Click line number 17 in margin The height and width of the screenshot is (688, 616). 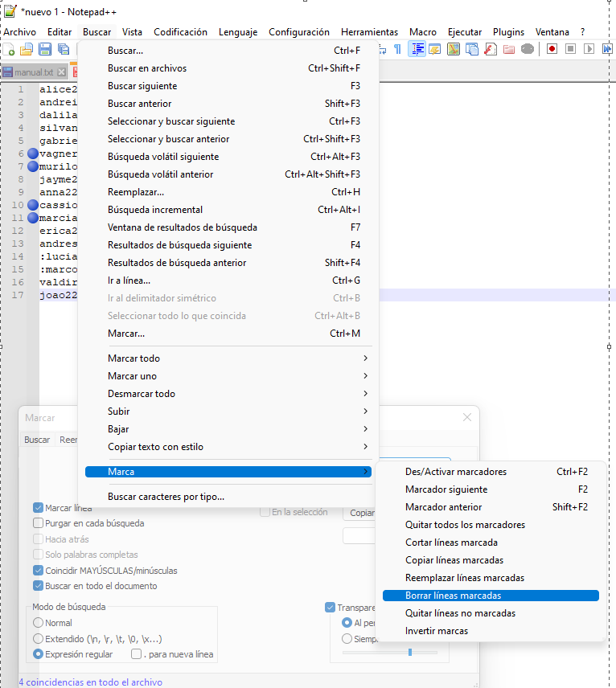pyautogui.click(x=18, y=295)
